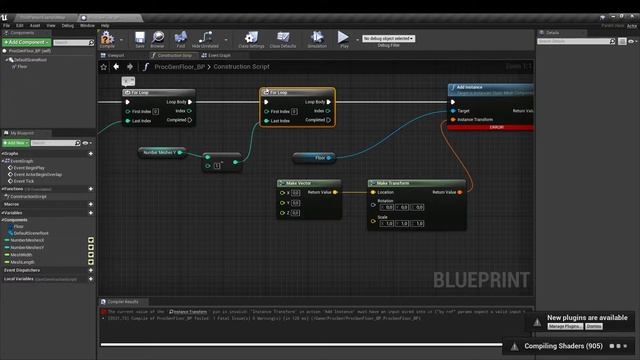
Task: Select ConstructionScript under Functions
Action: pos(28,197)
